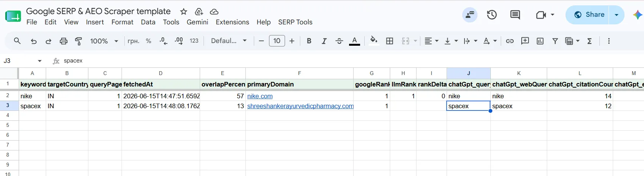644x176 pixels.
Task: Print the spreadsheet
Action: (64, 41)
